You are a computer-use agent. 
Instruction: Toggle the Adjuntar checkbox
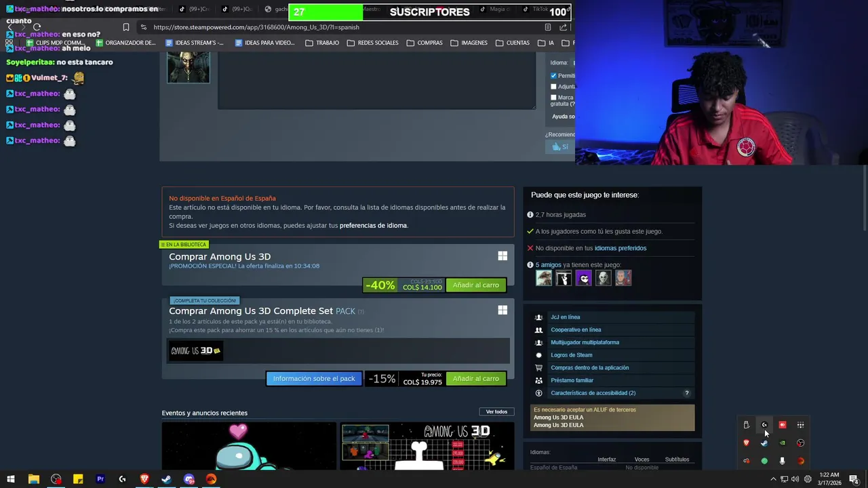point(553,87)
